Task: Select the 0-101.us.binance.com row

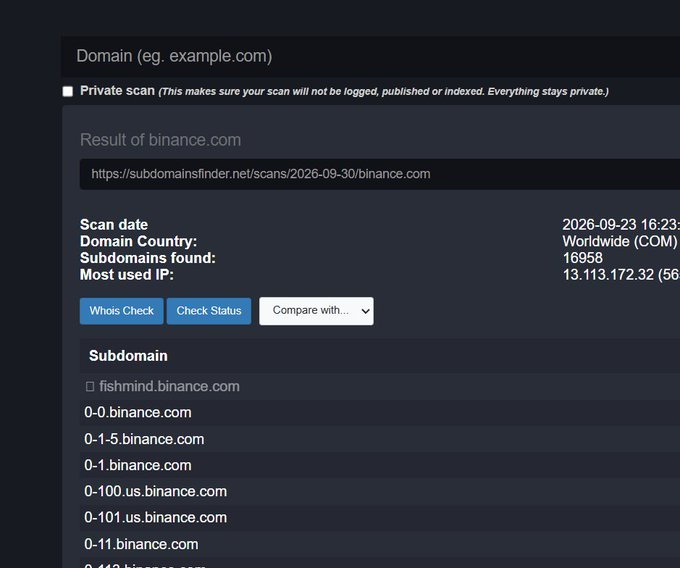Action: click(380, 518)
